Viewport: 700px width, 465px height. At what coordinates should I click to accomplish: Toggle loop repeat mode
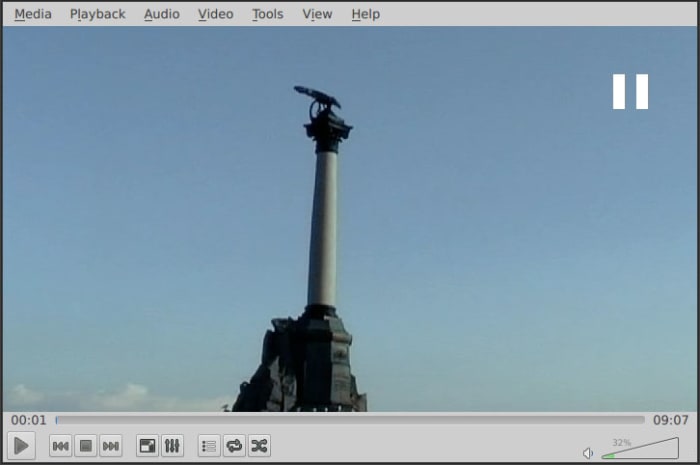234,446
